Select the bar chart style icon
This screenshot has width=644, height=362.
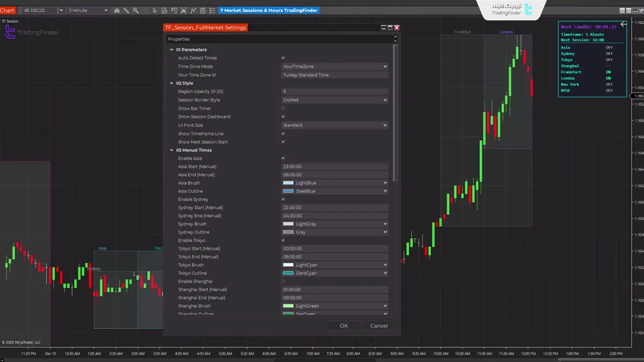[116, 10]
